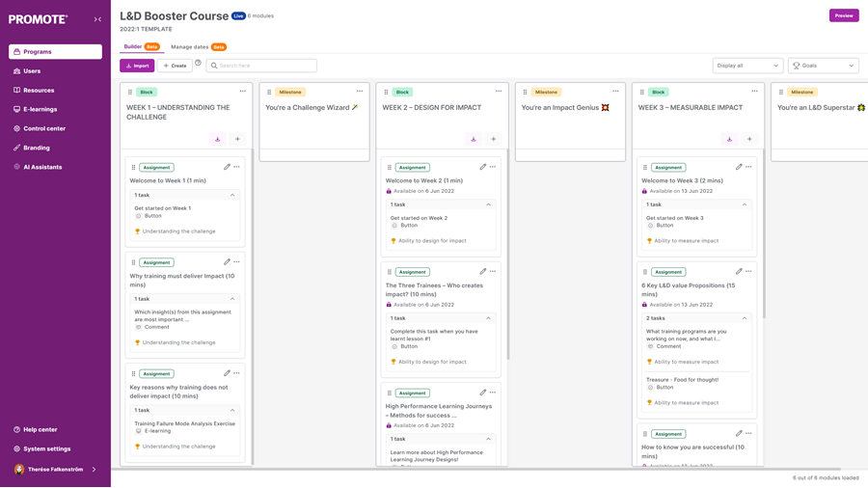Edit the 6 Key L&D value Propositions assignment
868x488 pixels.
pos(739,272)
